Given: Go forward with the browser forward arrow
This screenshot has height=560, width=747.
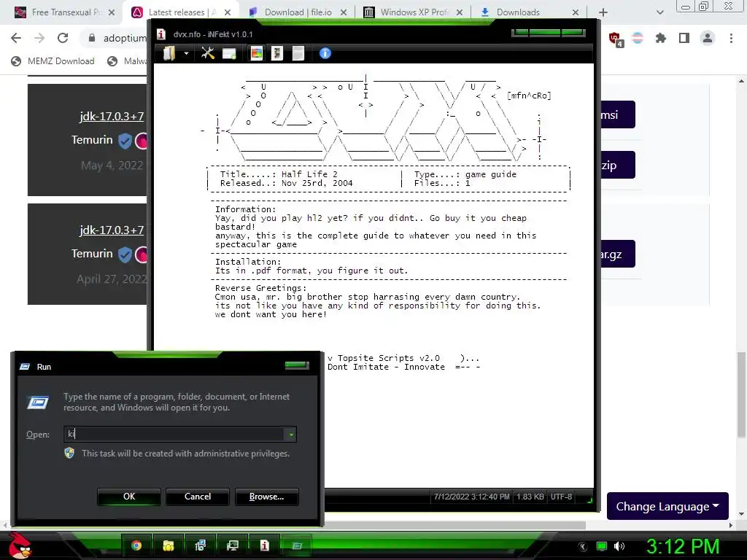Looking at the screenshot, I should tap(39, 38).
